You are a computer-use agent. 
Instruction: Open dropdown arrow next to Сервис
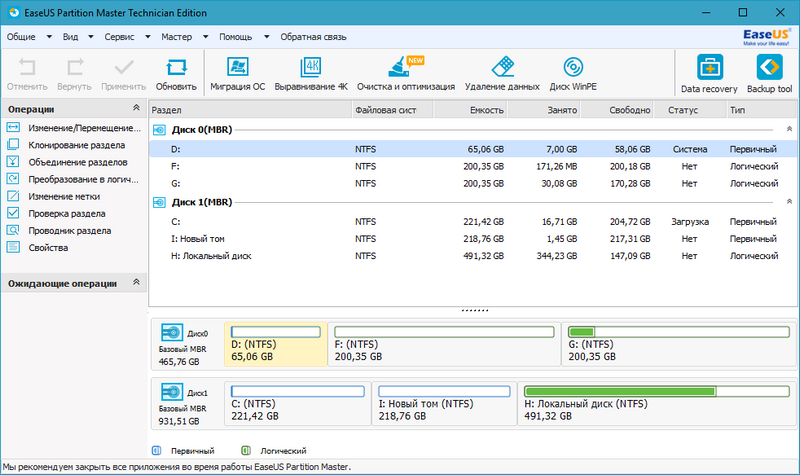(x=147, y=37)
